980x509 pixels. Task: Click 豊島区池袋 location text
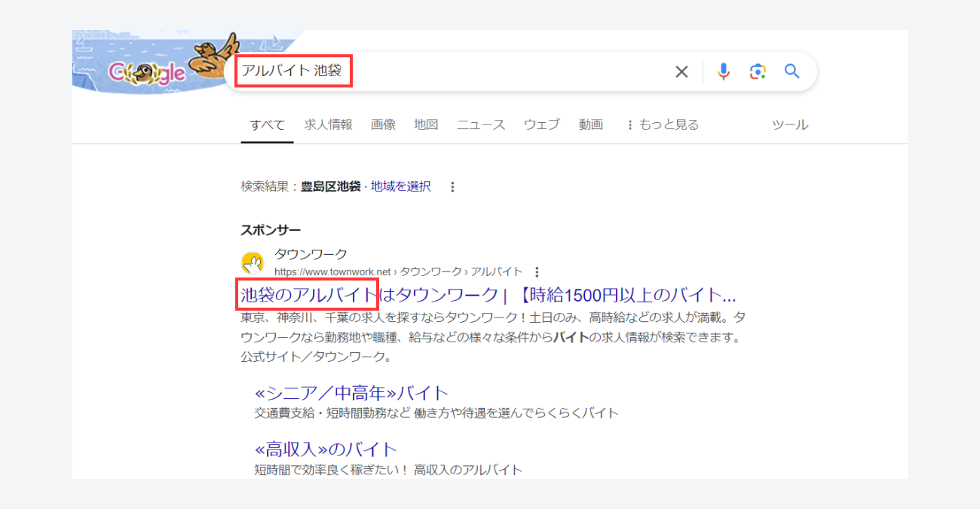coord(331,186)
